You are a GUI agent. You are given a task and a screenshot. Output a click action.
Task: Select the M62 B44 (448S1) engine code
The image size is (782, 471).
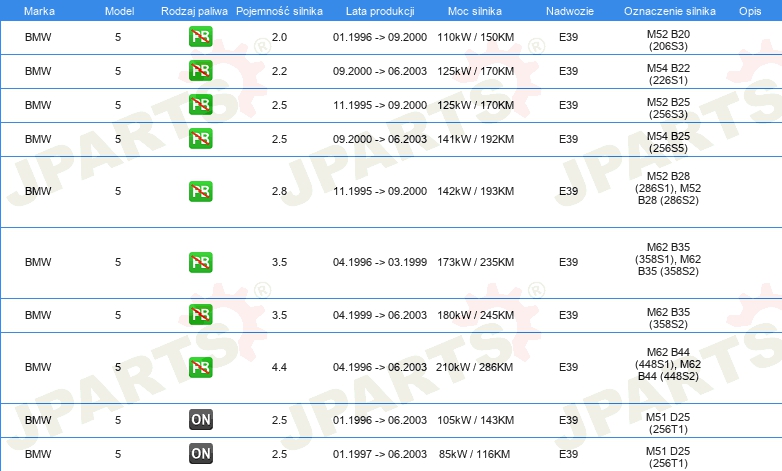click(668, 364)
